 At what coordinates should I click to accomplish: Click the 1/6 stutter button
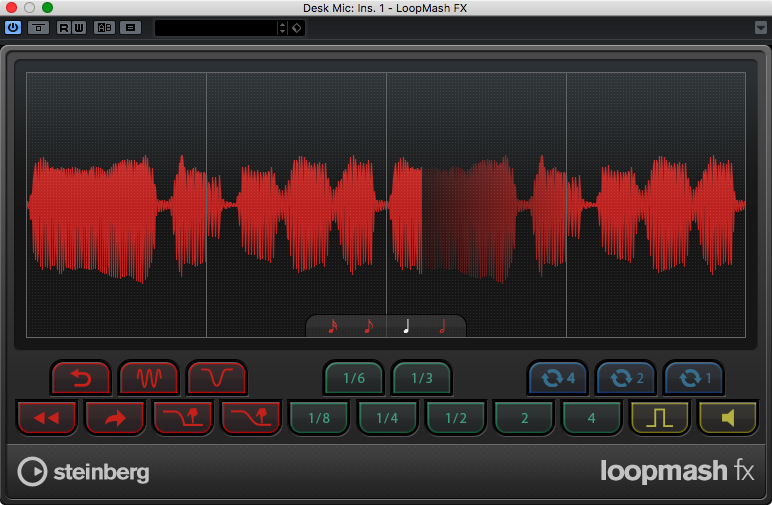coord(354,378)
